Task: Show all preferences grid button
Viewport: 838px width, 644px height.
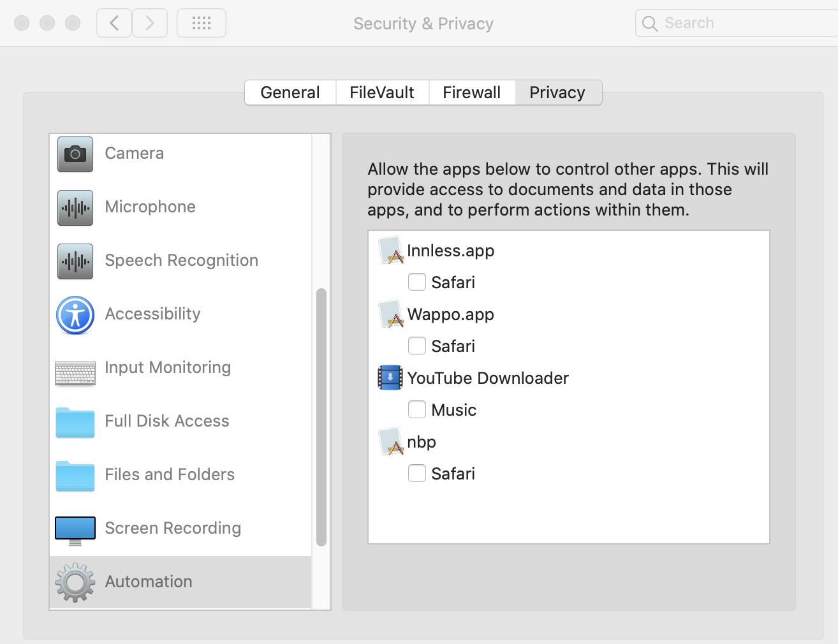Action: 202,24
